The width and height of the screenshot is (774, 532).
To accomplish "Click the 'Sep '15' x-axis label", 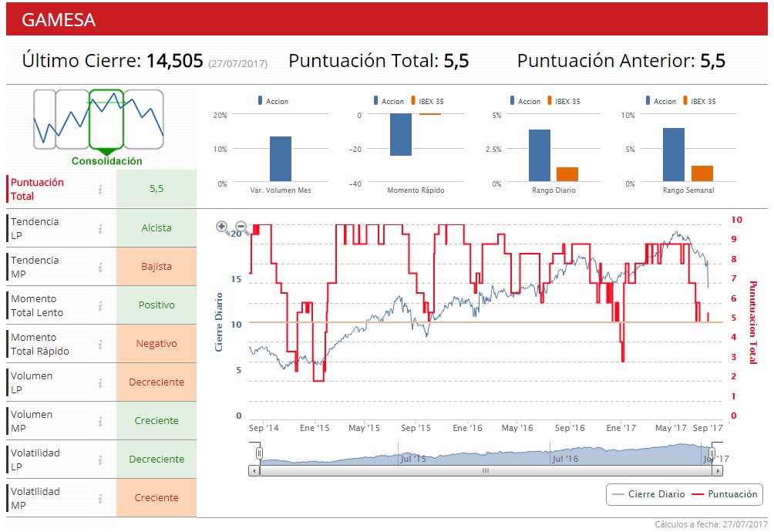I will (x=416, y=428).
